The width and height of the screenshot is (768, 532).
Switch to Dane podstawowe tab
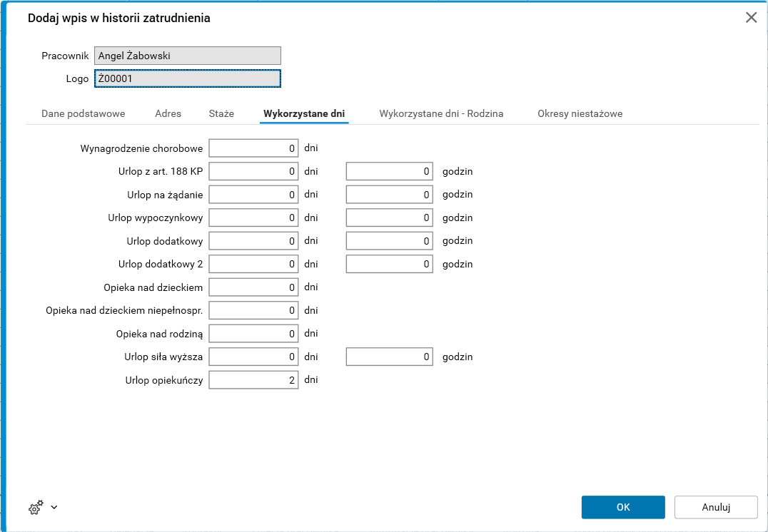pyautogui.click(x=84, y=113)
